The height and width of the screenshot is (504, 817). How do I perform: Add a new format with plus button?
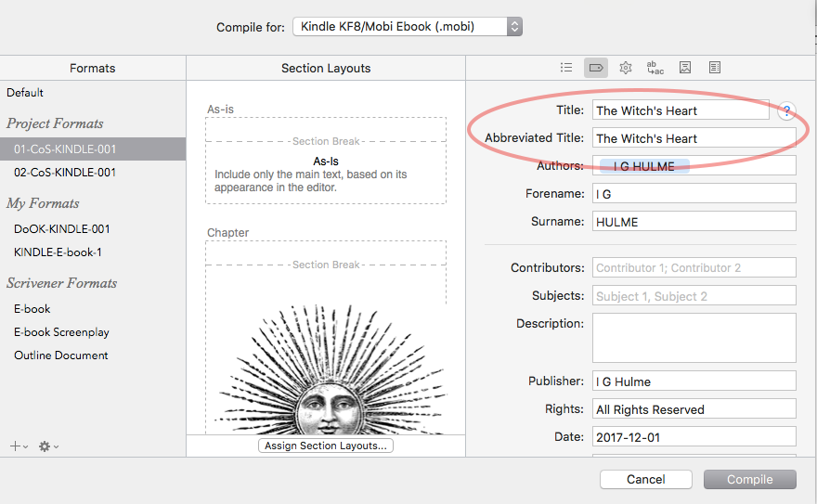pos(19,446)
